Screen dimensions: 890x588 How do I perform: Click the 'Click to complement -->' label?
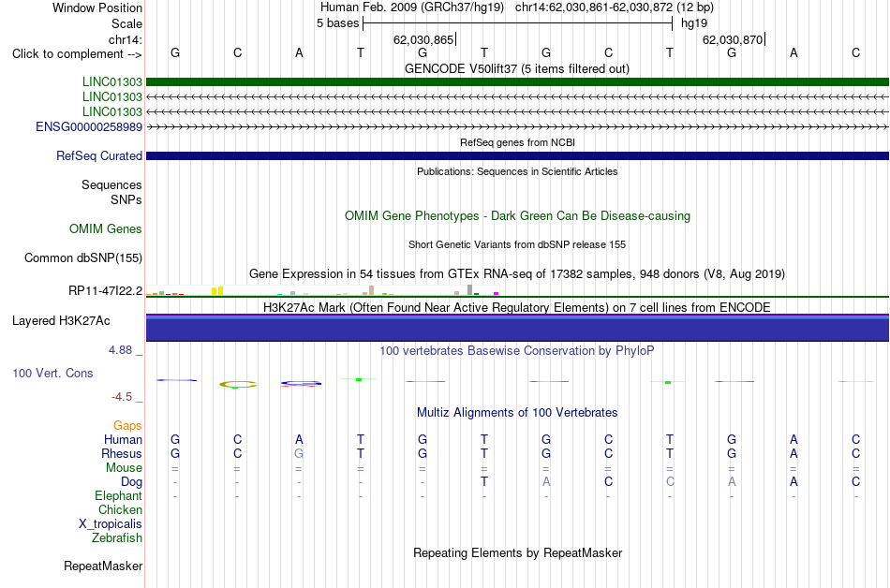click(x=77, y=54)
